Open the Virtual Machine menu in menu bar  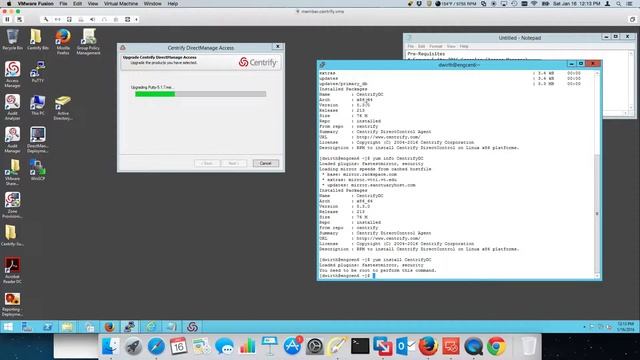click(x=121, y=4)
